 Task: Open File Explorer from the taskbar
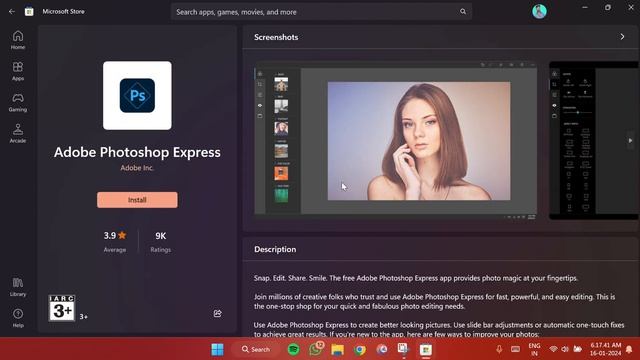tap(338, 350)
